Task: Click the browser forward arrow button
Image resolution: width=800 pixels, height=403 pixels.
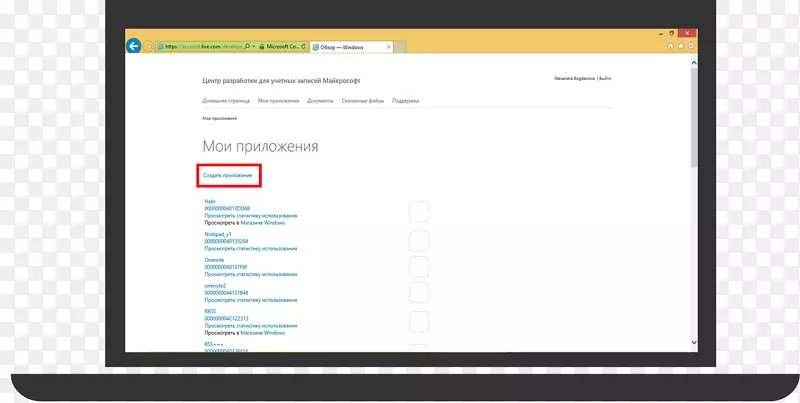Action: click(148, 46)
